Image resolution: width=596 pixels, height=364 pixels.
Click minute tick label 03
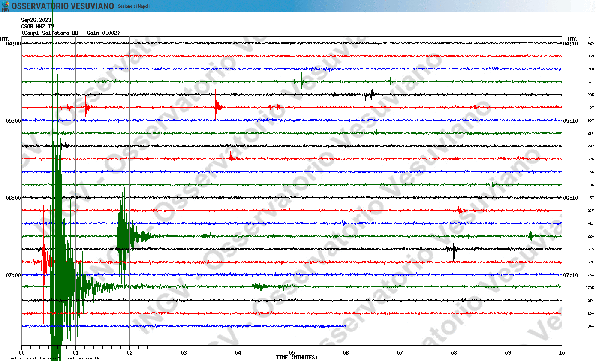[x=184, y=353]
